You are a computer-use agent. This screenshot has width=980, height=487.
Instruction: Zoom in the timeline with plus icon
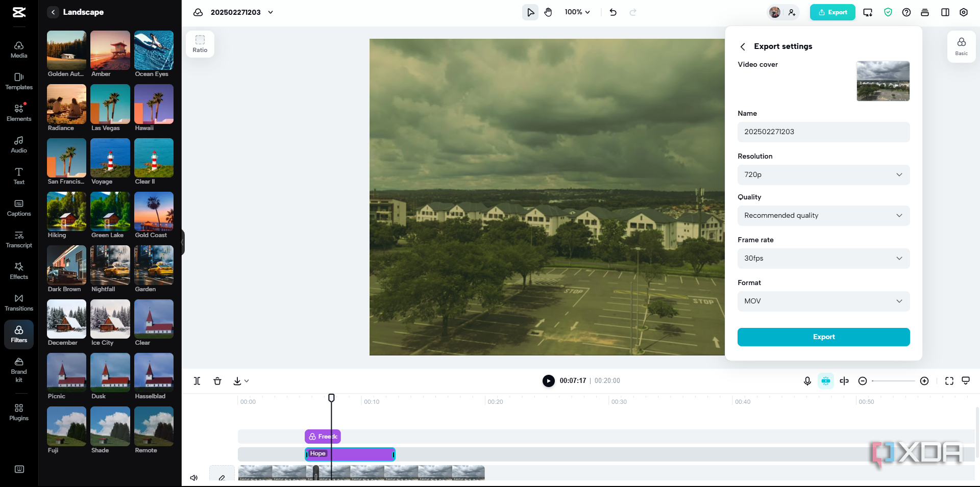pyautogui.click(x=924, y=381)
